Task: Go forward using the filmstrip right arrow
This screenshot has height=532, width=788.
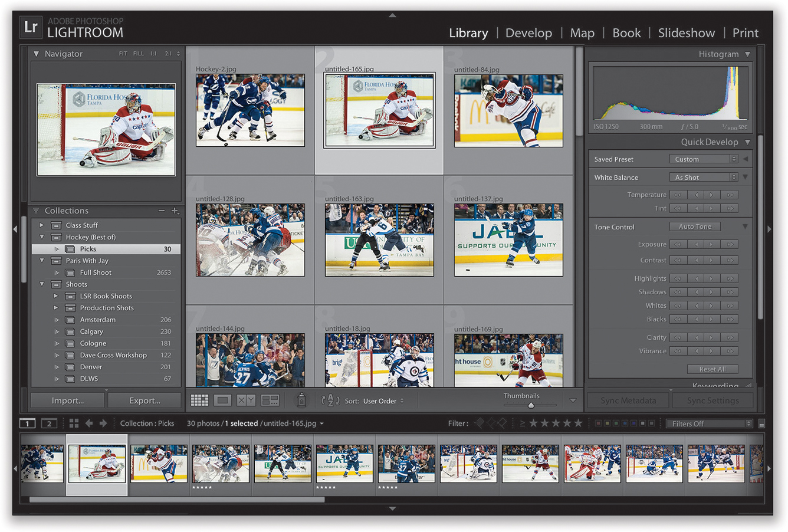Action: pyautogui.click(x=103, y=423)
